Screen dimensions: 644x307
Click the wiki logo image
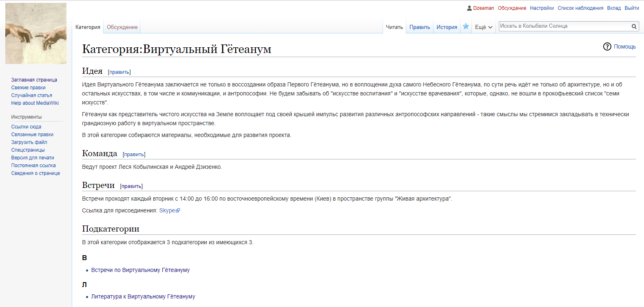(36, 33)
